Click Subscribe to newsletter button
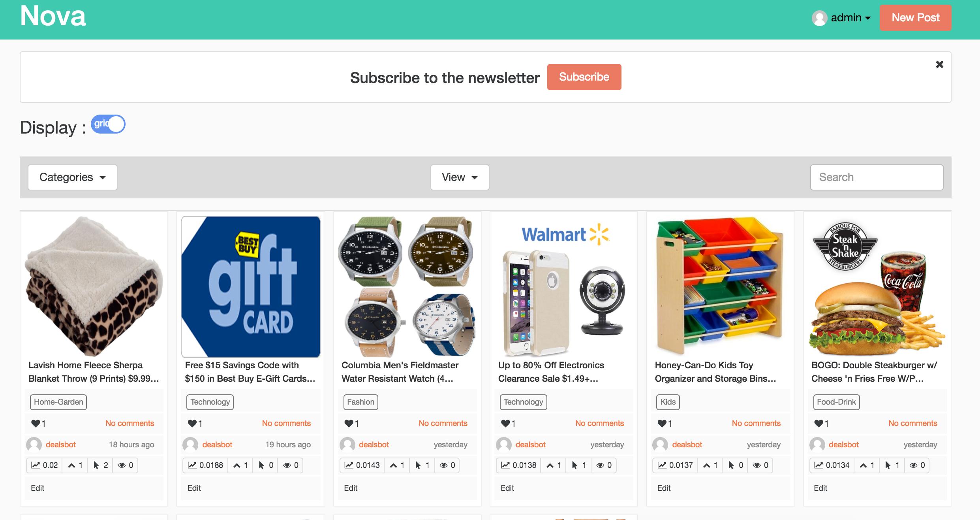Screen dimensions: 980x520 point(584,77)
